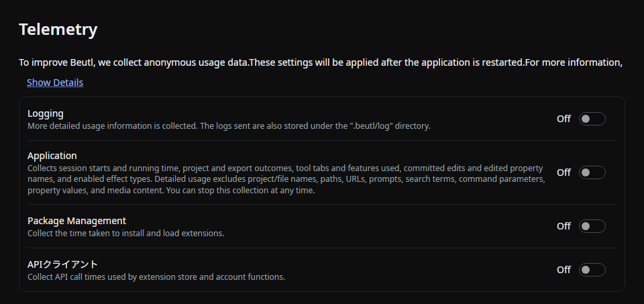Select the Application setting title
The height and width of the screenshot is (304, 644).
click(x=52, y=156)
